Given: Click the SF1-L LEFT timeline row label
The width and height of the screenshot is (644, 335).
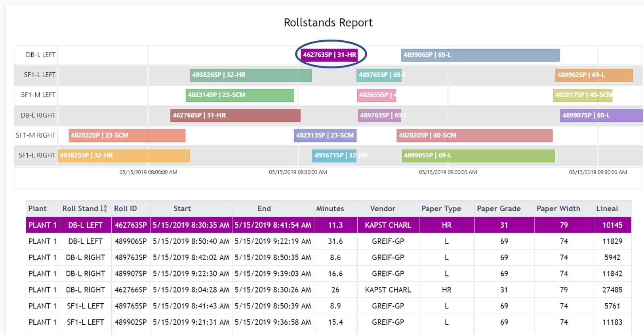Looking at the screenshot, I should 40,75.
